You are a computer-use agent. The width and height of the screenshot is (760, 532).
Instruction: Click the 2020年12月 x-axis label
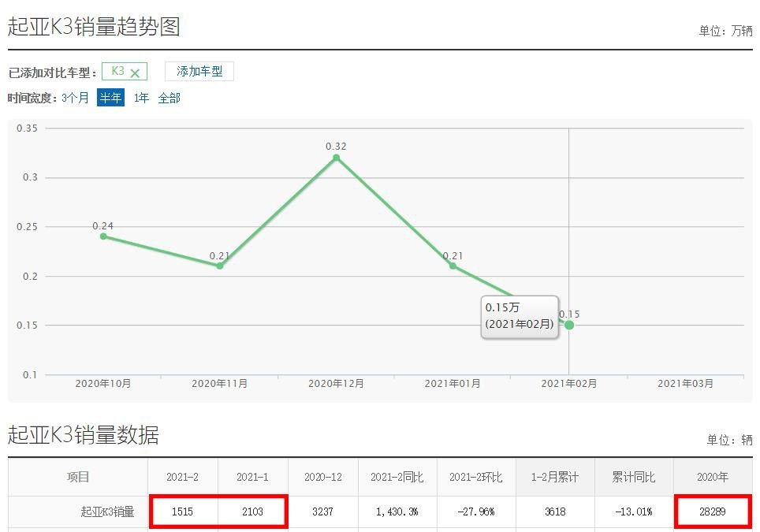click(337, 383)
